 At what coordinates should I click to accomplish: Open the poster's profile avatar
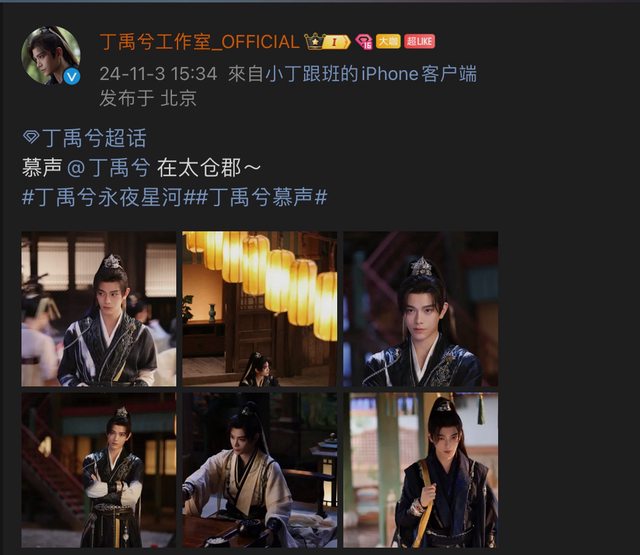[51, 55]
